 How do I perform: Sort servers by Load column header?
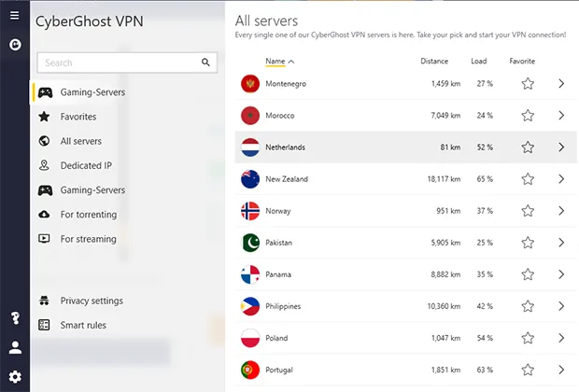point(478,62)
